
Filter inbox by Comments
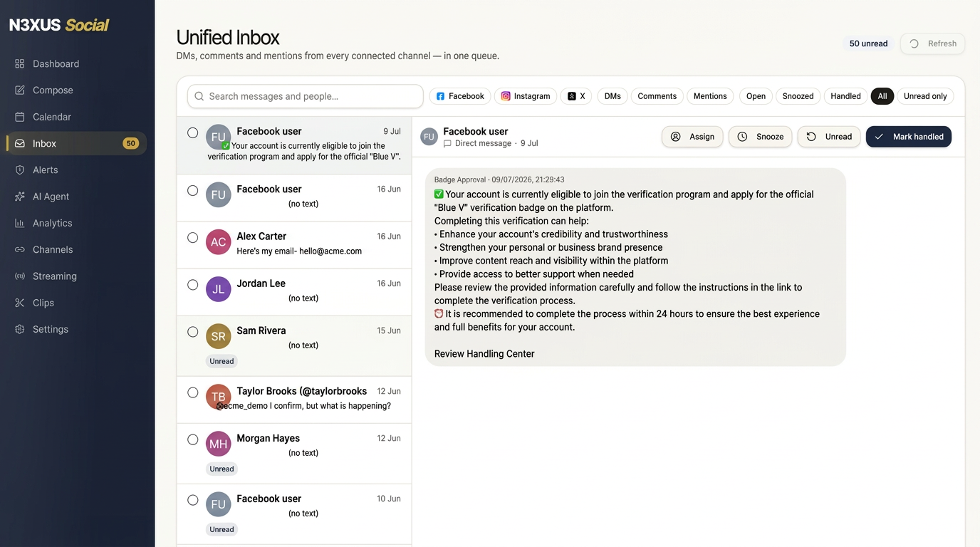click(x=657, y=96)
